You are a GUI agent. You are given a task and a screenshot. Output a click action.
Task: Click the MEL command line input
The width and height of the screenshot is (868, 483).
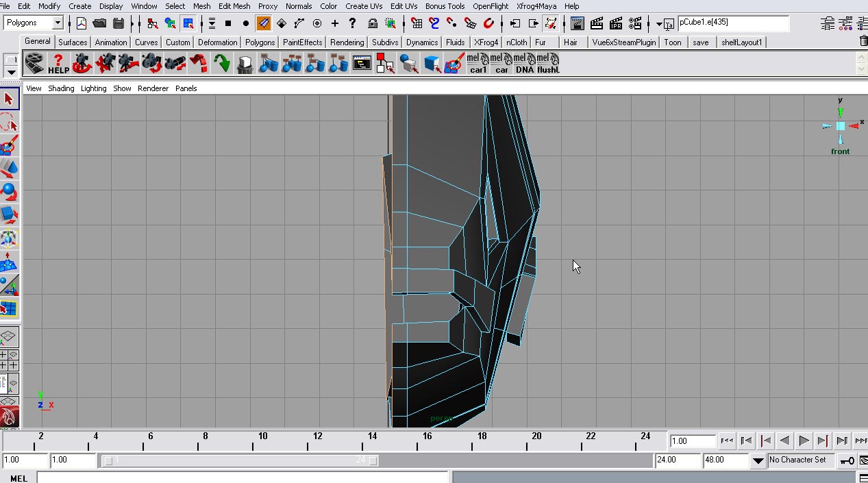tap(243, 478)
